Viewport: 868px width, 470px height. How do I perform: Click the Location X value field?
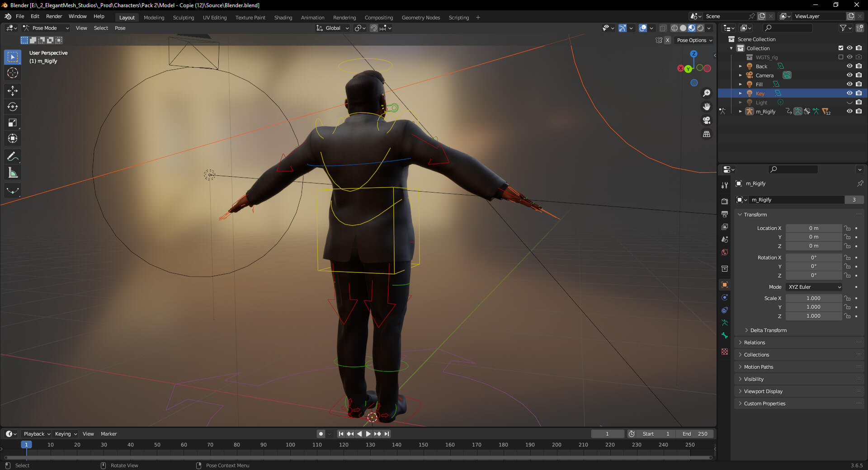click(x=813, y=228)
